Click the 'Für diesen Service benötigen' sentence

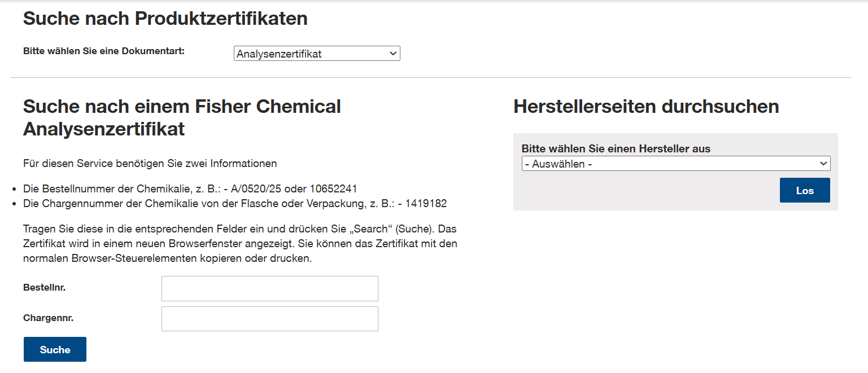point(150,164)
